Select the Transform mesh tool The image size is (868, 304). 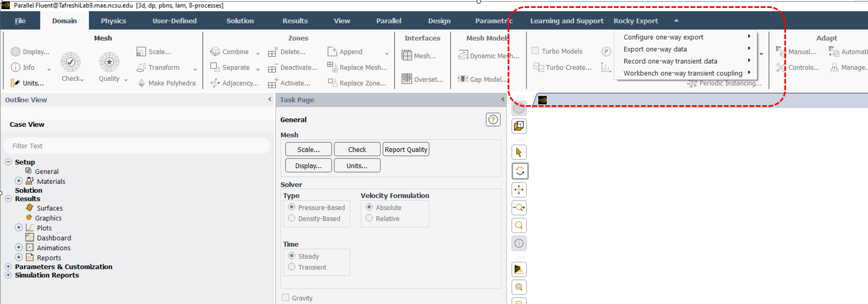click(158, 67)
